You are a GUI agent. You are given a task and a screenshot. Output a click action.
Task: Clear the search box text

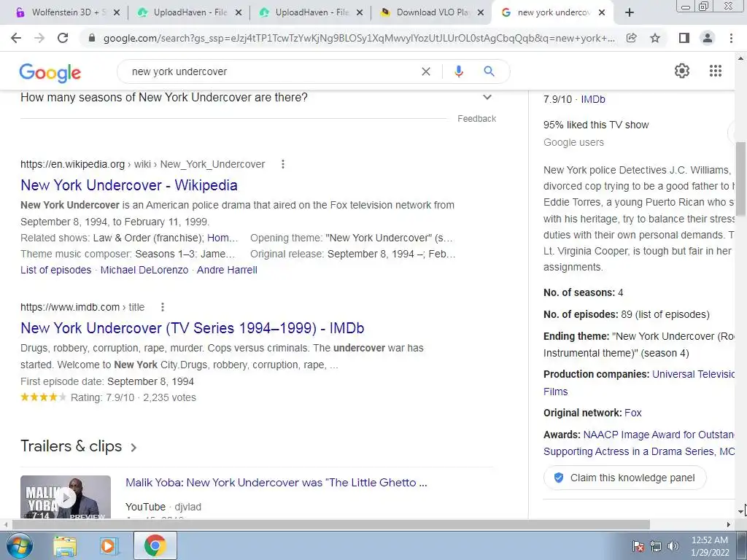pos(426,71)
